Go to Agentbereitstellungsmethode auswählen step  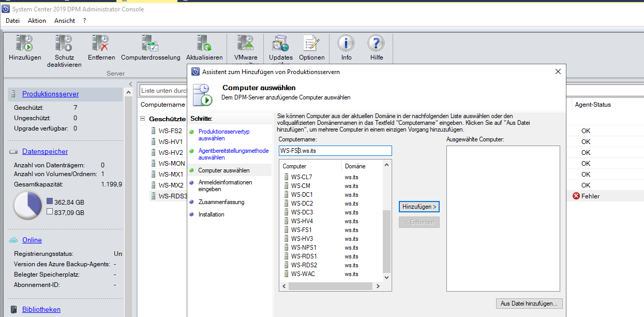(233, 154)
